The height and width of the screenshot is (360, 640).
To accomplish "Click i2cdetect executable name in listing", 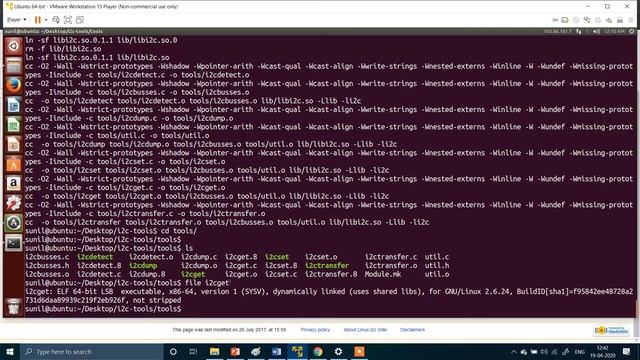I will click(95, 257).
